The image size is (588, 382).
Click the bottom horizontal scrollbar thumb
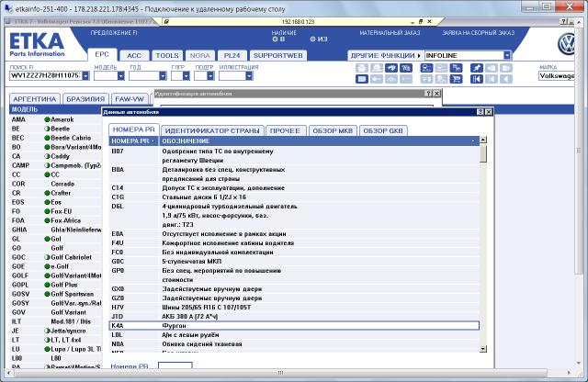click(x=280, y=373)
